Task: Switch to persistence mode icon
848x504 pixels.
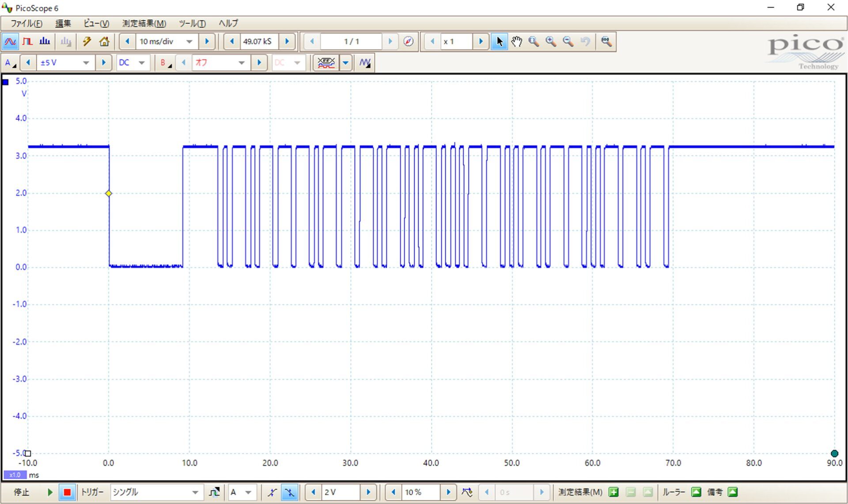Action: tap(27, 42)
